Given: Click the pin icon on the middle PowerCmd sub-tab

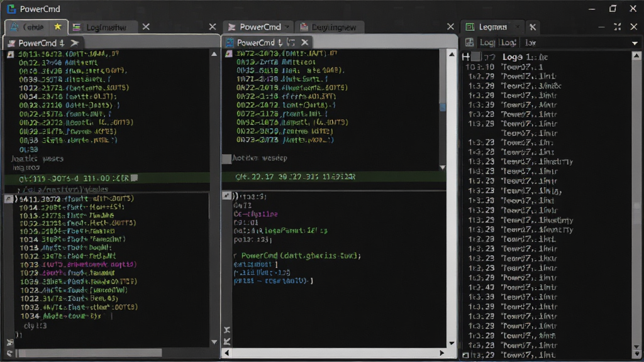Looking at the screenshot, I should pyautogui.click(x=280, y=42).
